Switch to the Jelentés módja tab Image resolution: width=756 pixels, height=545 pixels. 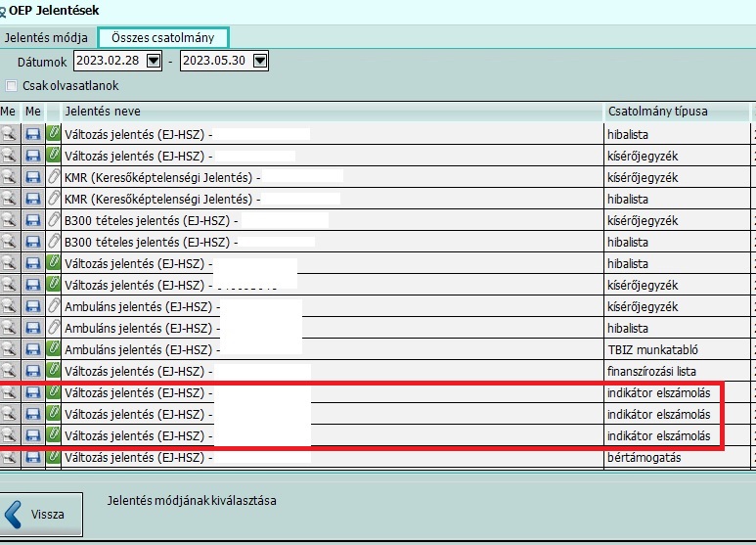point(46,38)
